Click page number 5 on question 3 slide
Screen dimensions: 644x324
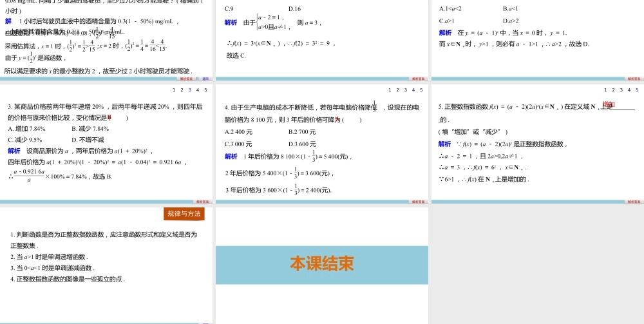206,90
